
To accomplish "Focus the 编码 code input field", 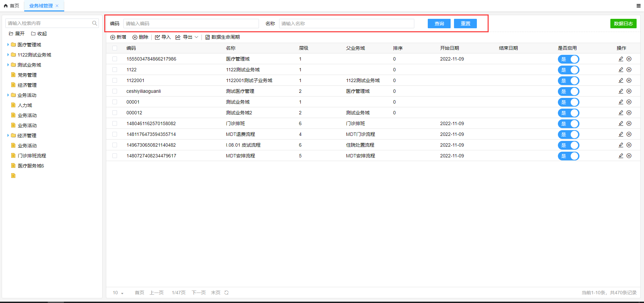I will (x=191, y=24).
